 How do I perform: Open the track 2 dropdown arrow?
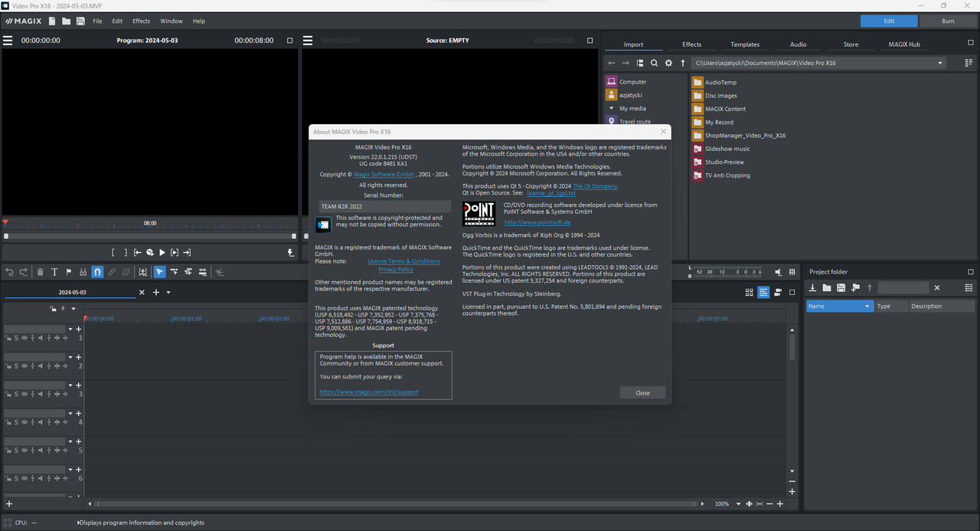70,357
